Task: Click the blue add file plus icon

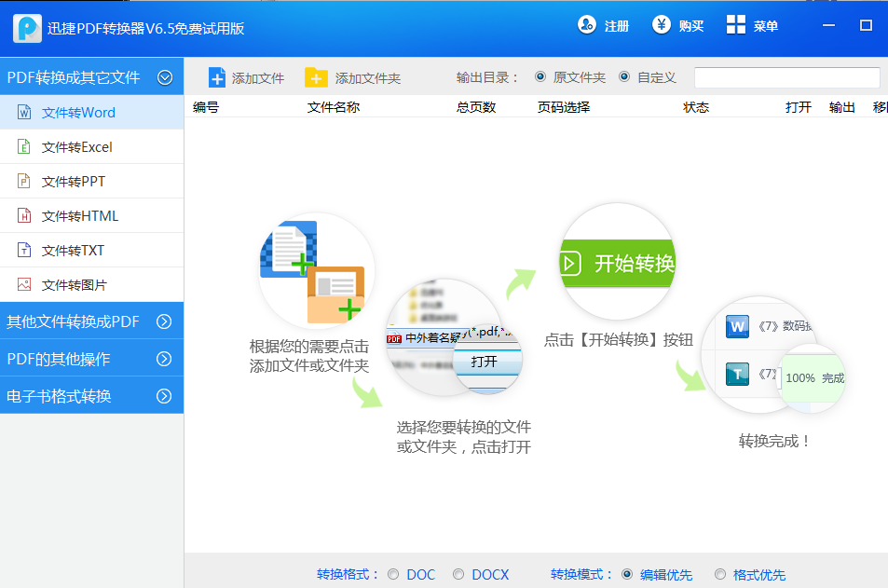Action: 217,77
